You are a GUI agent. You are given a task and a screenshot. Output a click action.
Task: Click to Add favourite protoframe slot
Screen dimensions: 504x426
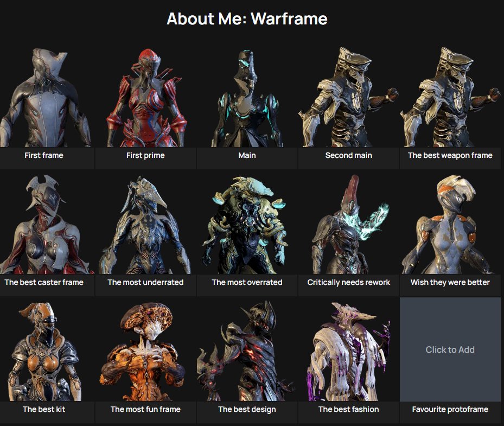tap(450, 349)
